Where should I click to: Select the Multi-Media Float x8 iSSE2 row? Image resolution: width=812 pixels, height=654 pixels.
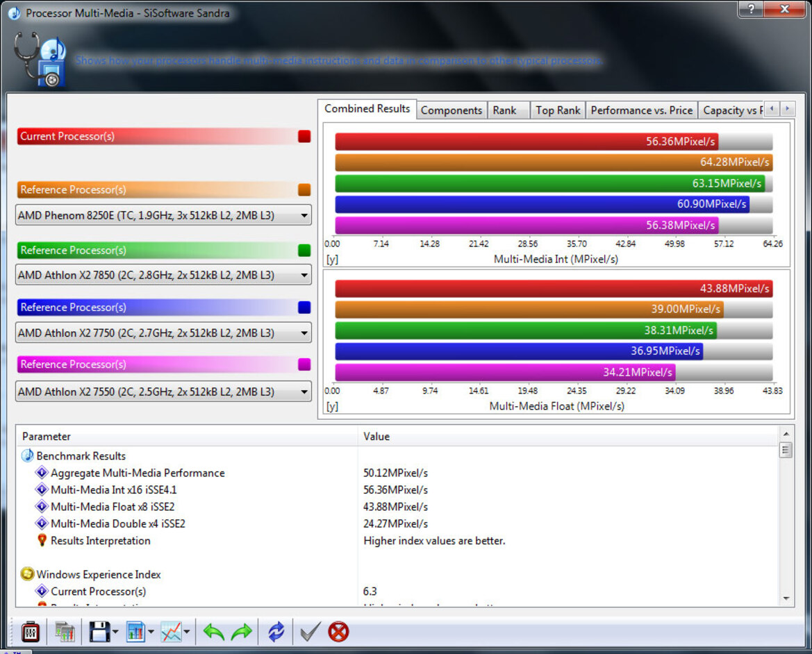pos(397,507)
